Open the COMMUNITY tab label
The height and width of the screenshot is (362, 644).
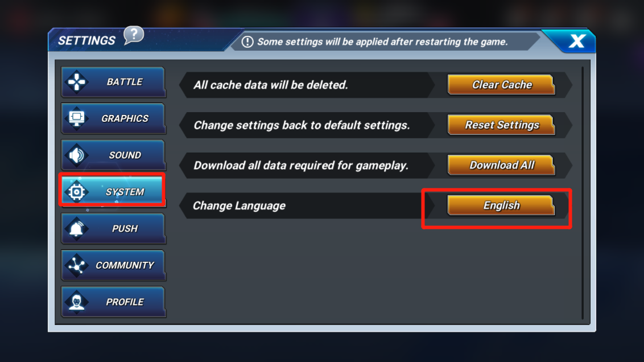click(x=125, y=265)
